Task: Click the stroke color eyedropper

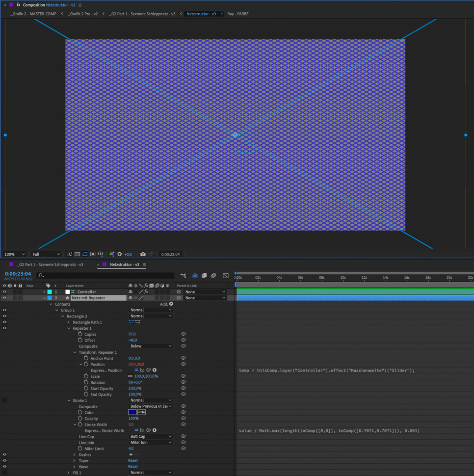Action: [142, 413]
